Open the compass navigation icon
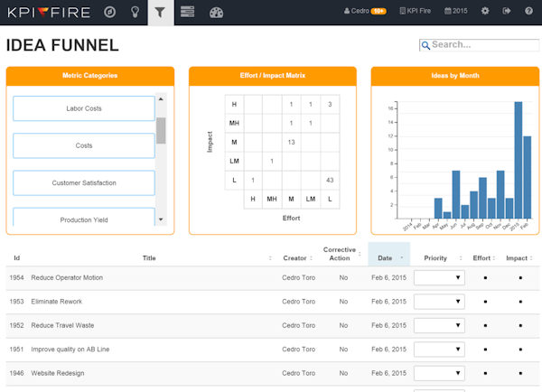The height and width of the screenshot is (392, 542). [x=109, y=12]
